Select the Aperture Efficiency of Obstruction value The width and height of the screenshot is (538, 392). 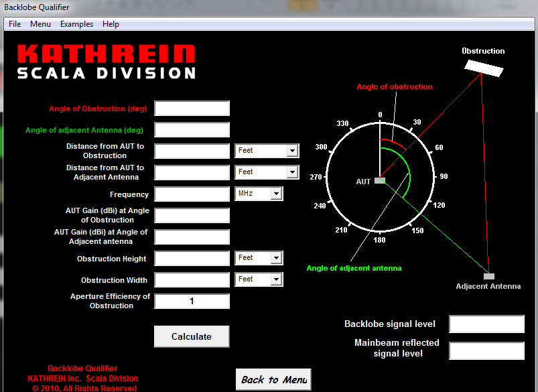(x=192, y=301)
